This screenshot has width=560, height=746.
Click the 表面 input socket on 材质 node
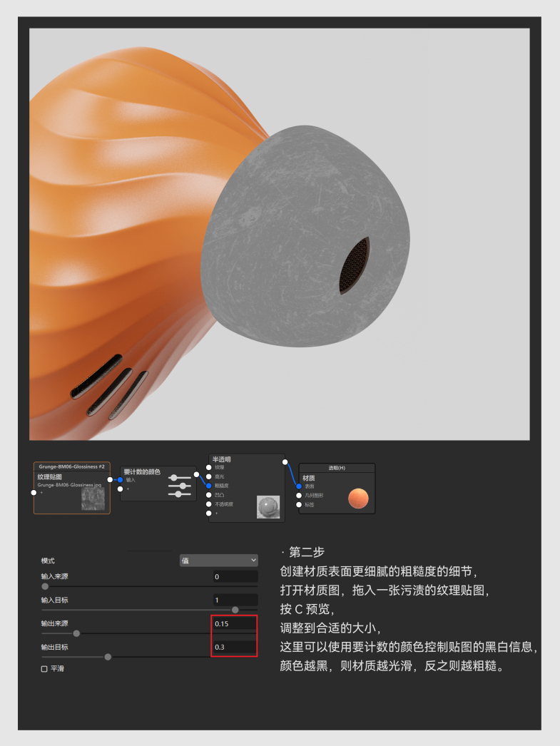299,486
